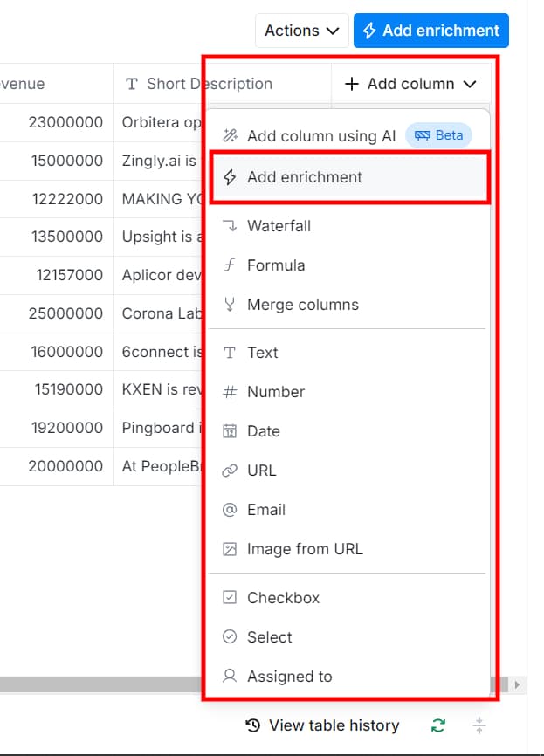This screenshot has width=544, height=756.
Task: Select the Image from URL icon
Action: point(231,549)
